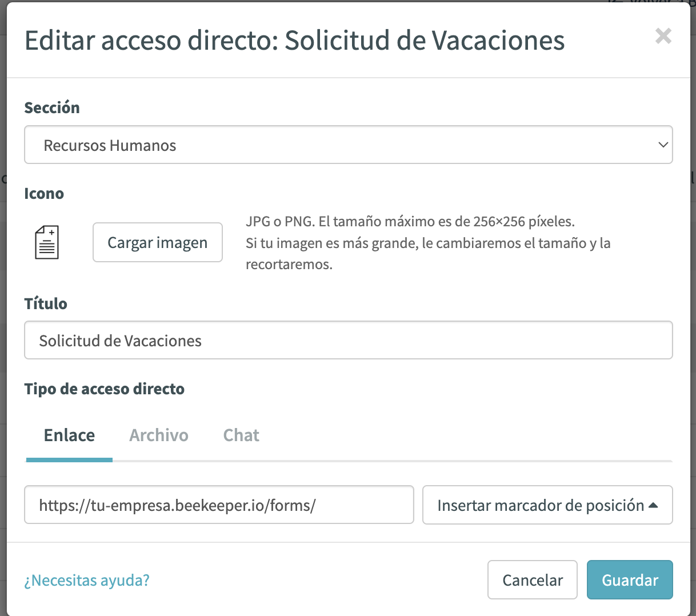
Task: Select the Recursos Humanos section field
Action: [x=348, y=145]
